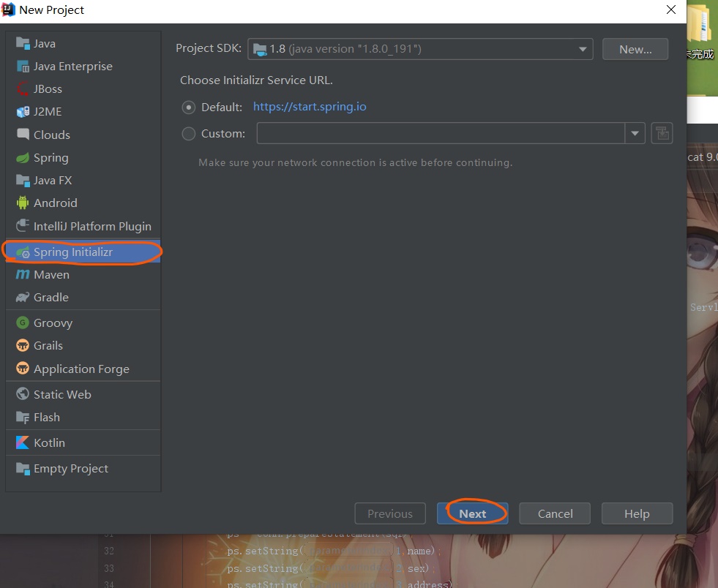
Task: Choose Empty Project type
Action: (83, 468)
